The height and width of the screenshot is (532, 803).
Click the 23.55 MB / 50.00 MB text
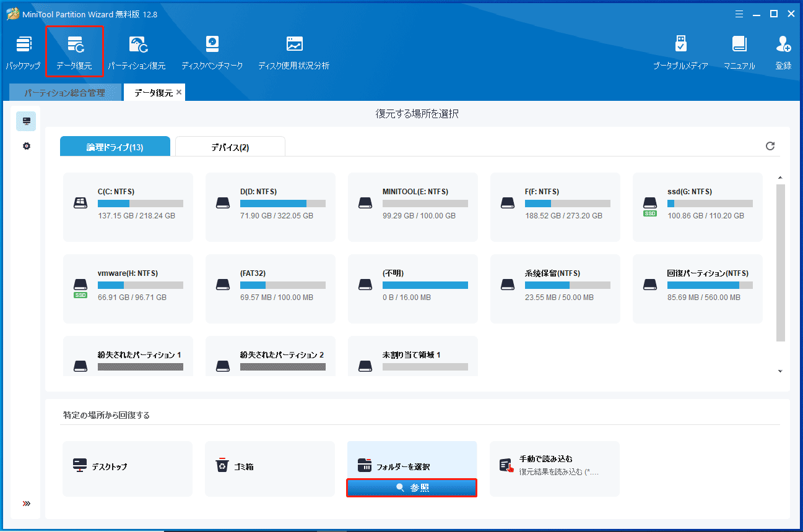pos(559,298)
